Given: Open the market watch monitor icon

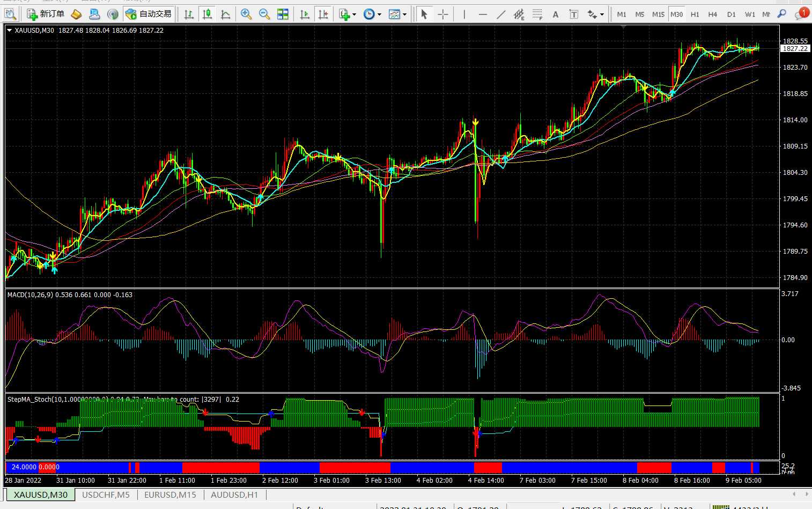Looking at the screenshot, I should 94,14.
